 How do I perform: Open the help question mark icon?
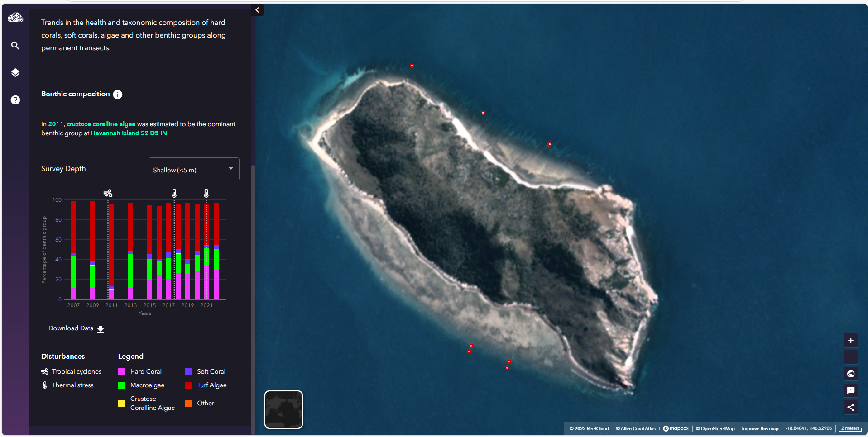coord(15,100)
